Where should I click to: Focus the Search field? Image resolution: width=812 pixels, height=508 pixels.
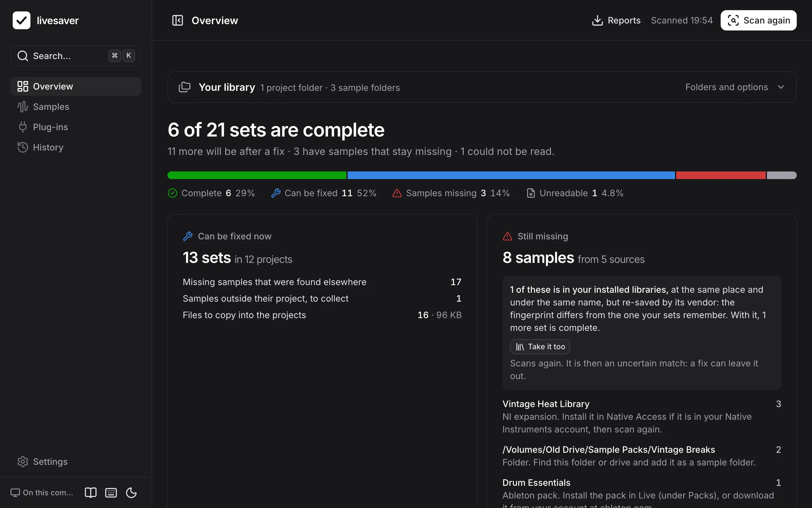(x=76, y=56)
